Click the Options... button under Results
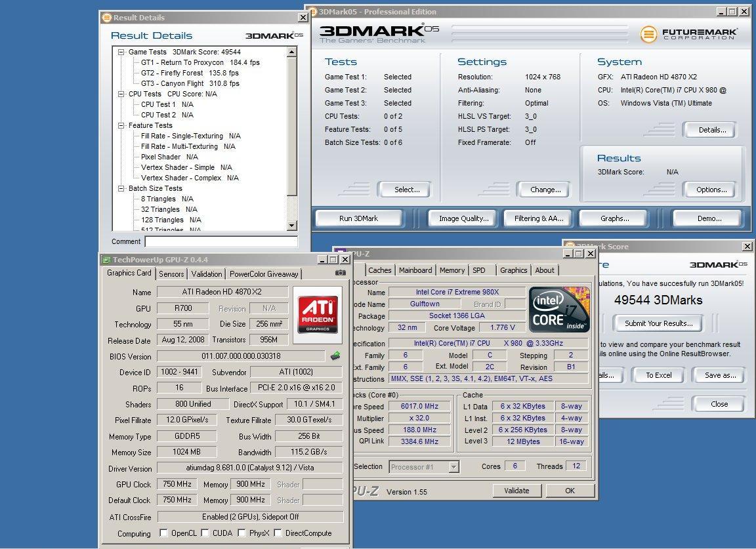Viewport: 756px width, 549px height. click(x=711, y=190)
